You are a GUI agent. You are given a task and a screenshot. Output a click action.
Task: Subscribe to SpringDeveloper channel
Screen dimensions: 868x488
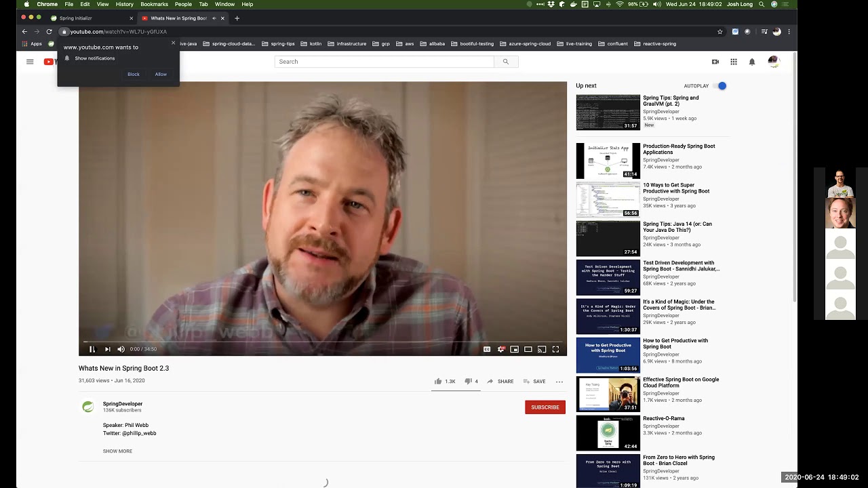[545, 407]
